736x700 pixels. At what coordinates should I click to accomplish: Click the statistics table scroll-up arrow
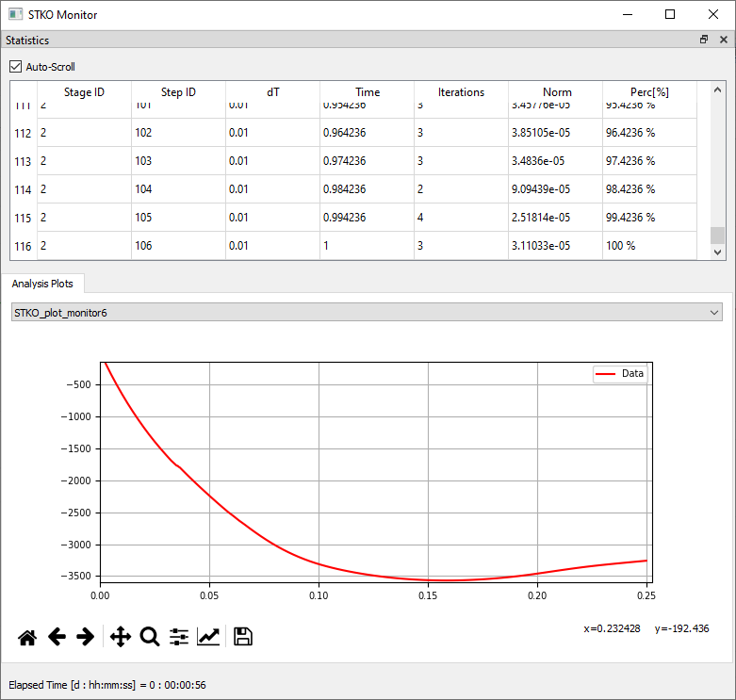pyautogui.click(x=717, y=90)
